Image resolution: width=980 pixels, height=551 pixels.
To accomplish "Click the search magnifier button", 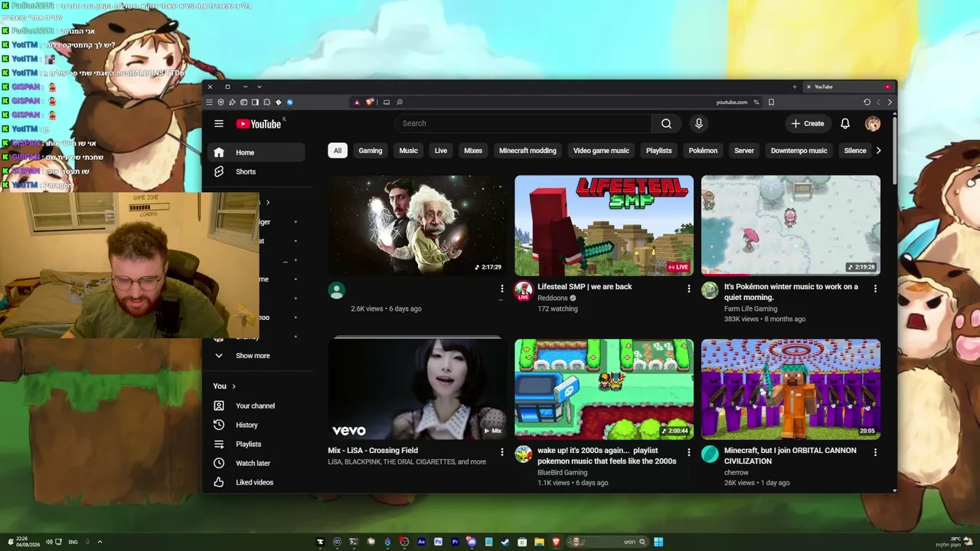I will 666,123.
